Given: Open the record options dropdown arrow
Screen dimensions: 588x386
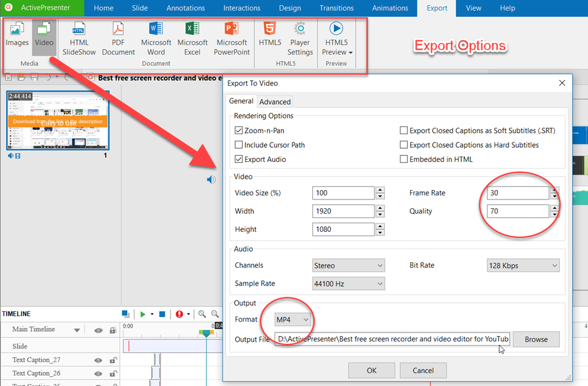Looking at the screenshot, I should click(x=188, y=314).
